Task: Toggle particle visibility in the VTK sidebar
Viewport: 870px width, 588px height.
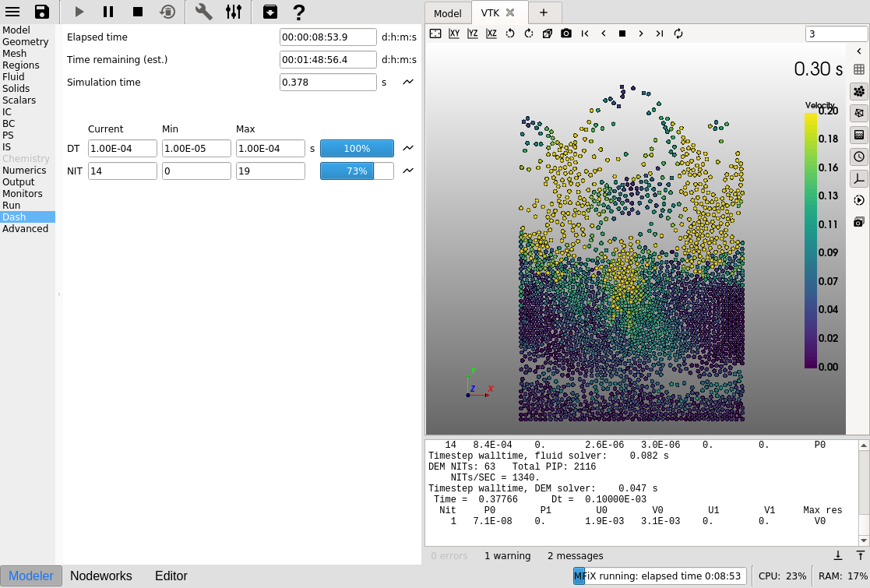Action: (859, 91)
